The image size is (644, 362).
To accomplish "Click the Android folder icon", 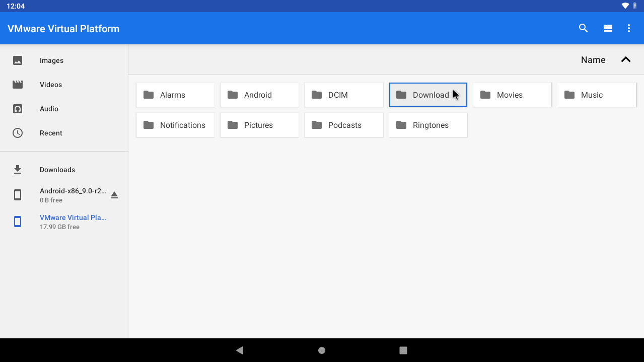I will coord(233,95).
